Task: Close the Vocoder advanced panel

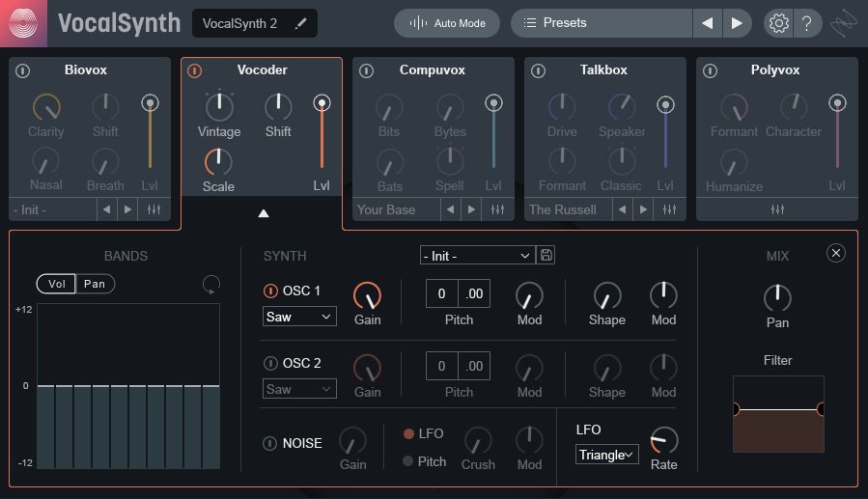Action: coord(836,253)
